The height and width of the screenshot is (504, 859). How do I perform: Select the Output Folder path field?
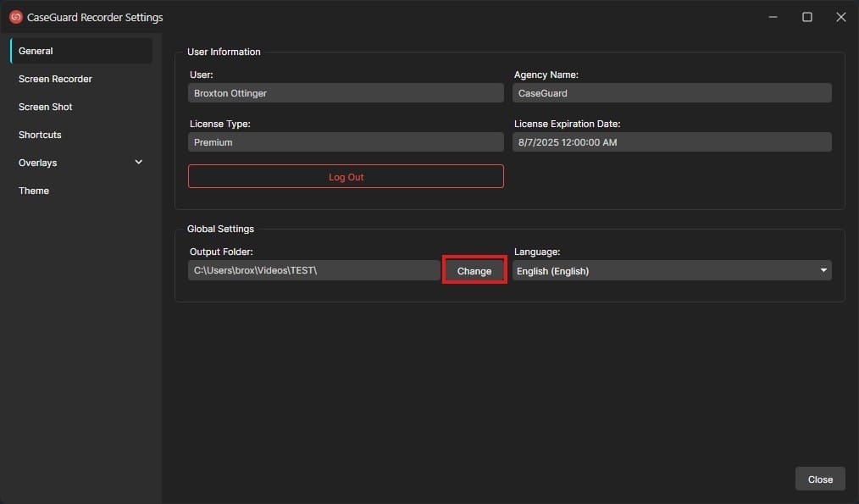click(x=313, y=270)
